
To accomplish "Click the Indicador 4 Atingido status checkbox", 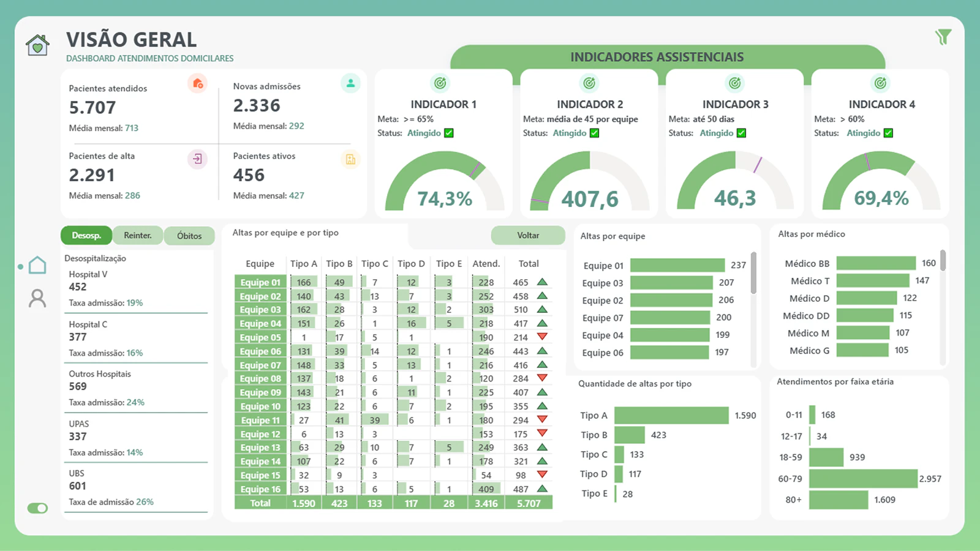I will (888, 133).
